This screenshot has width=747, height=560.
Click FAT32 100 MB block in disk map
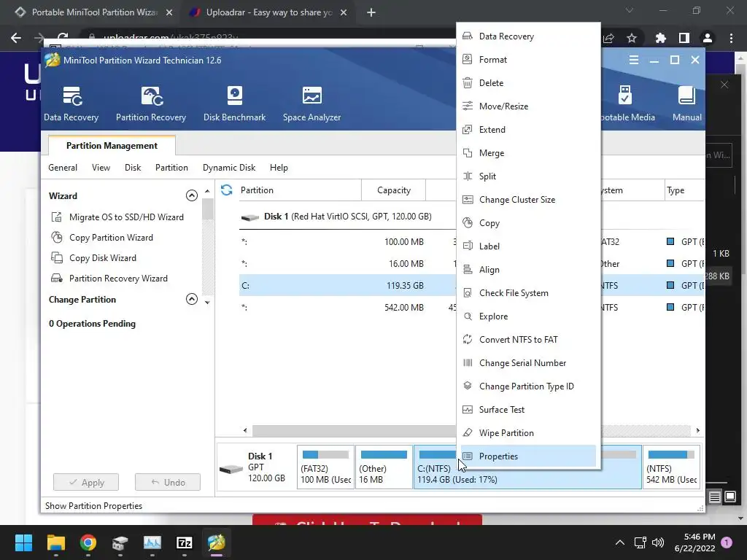(326, 467)
